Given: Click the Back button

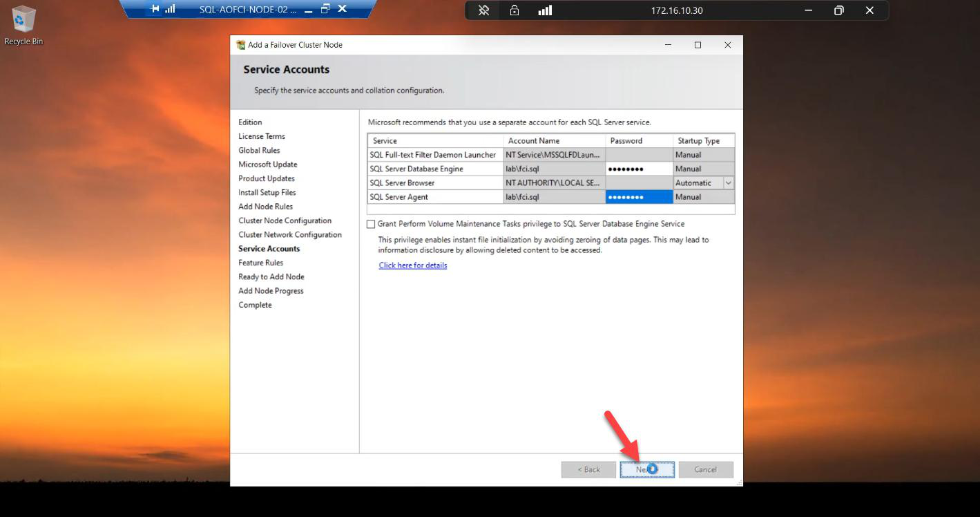Looking at the screenshot, I should click(x=588, y=469).
